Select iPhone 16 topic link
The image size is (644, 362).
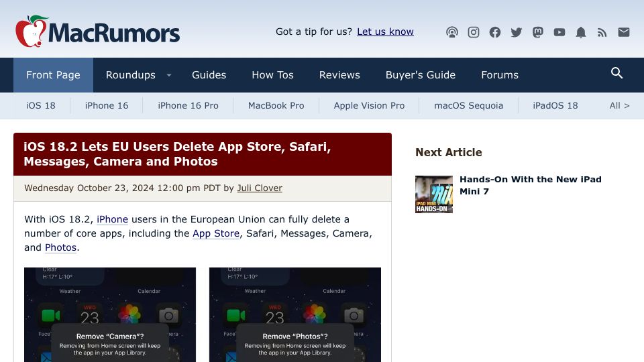click(x=107, y=105)
